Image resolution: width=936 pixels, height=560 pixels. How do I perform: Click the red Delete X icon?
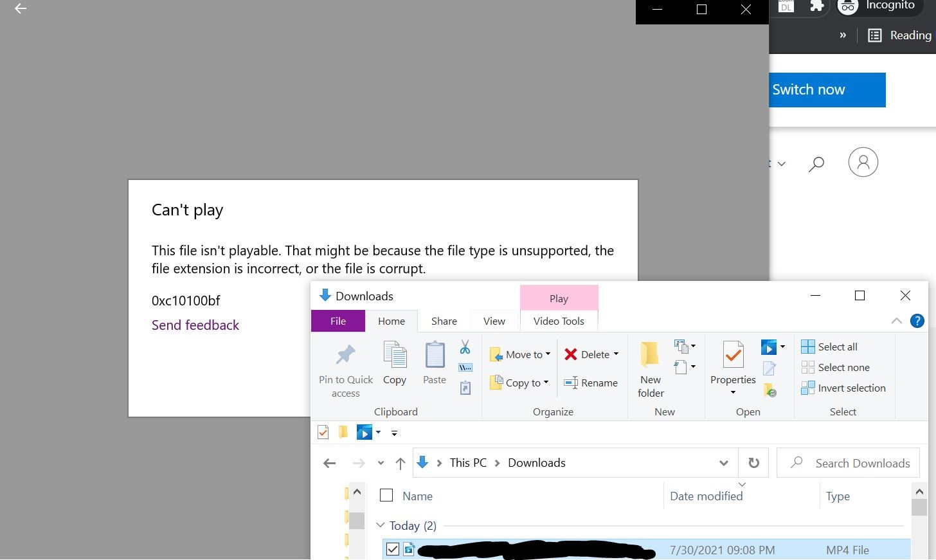pos(571,354)
